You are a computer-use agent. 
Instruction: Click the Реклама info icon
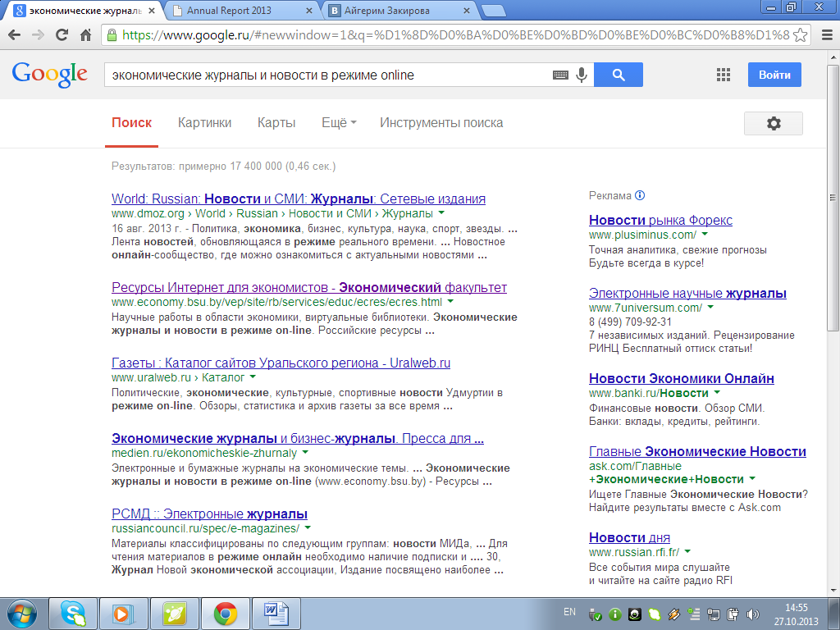pos(640,195)
